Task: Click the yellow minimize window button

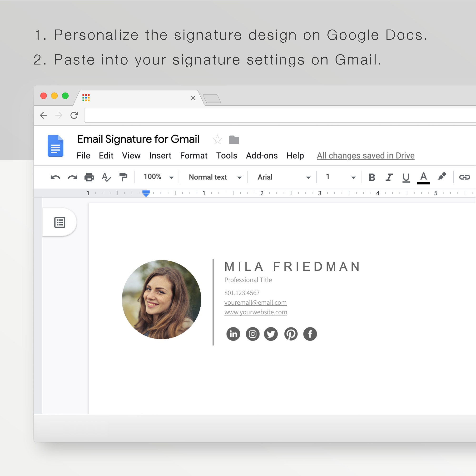Action: (55, 96)
